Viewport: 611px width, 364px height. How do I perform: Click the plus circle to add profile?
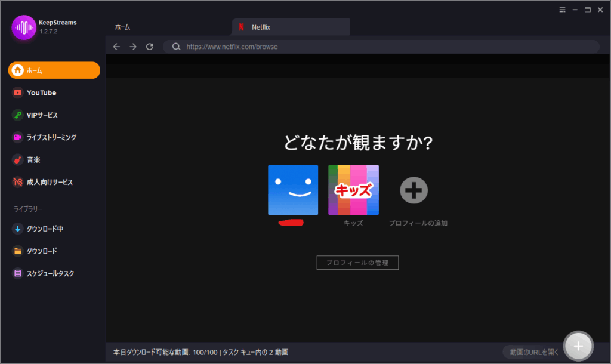click(414, 190)
